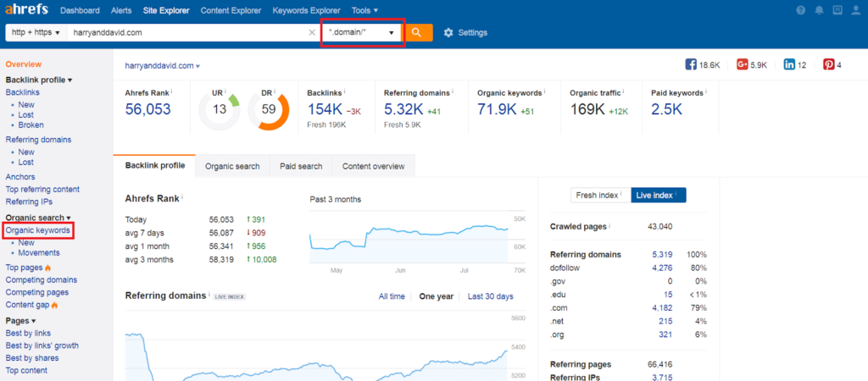This screenshot has width=868, height=381.
Task: Collapse the Organic search sidebar section
Action: (x=38, y=218)
